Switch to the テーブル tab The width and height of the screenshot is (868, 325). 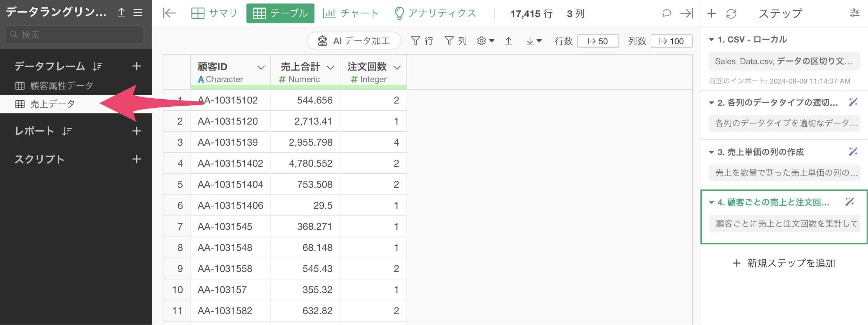280,13
